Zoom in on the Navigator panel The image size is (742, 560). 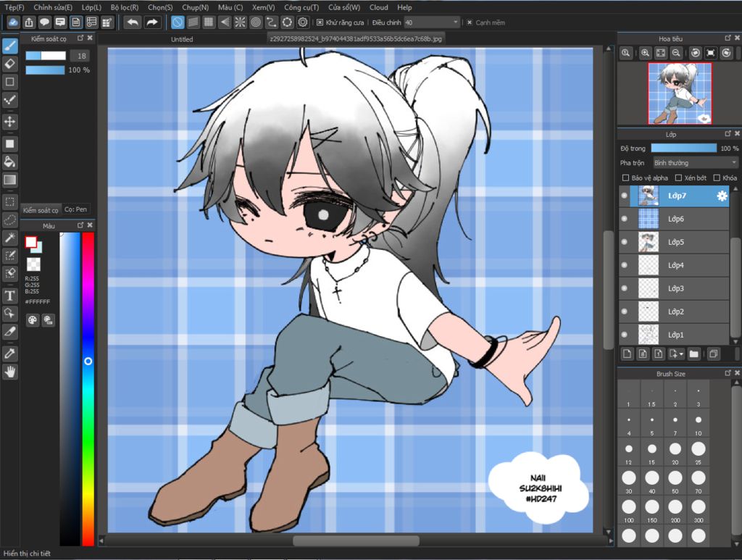pos(645,54)
